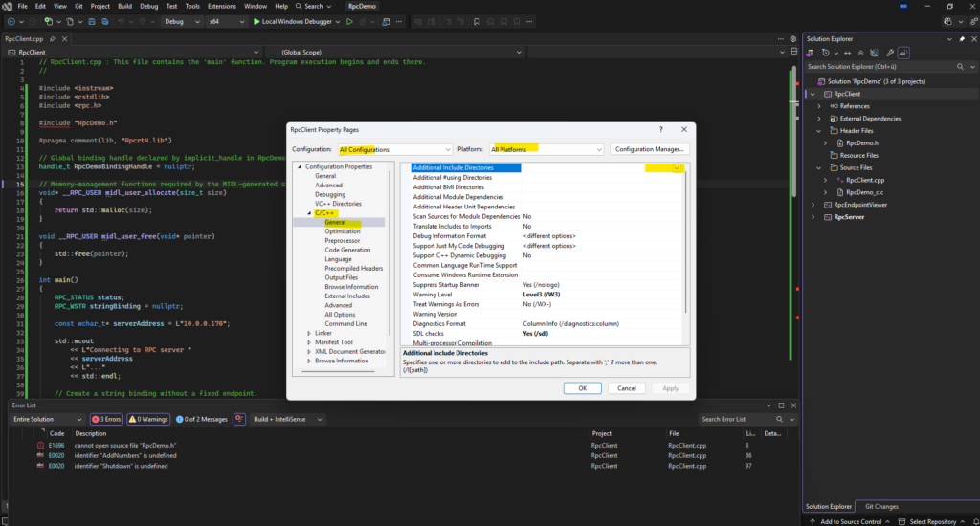The width and height of the screenshot is (980, 526).
Task: Toggle the 0 Warnings filter button
Action: pos(148,419)
